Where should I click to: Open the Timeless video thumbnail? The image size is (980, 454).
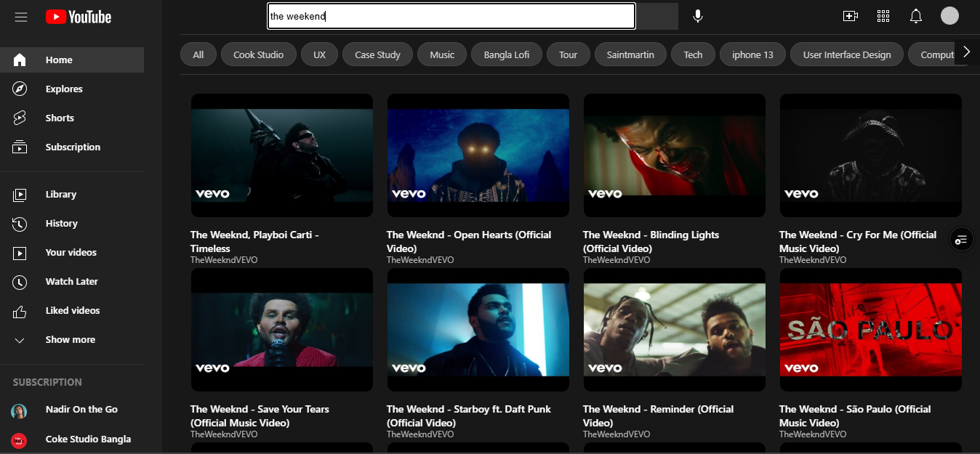coord(282,155)
